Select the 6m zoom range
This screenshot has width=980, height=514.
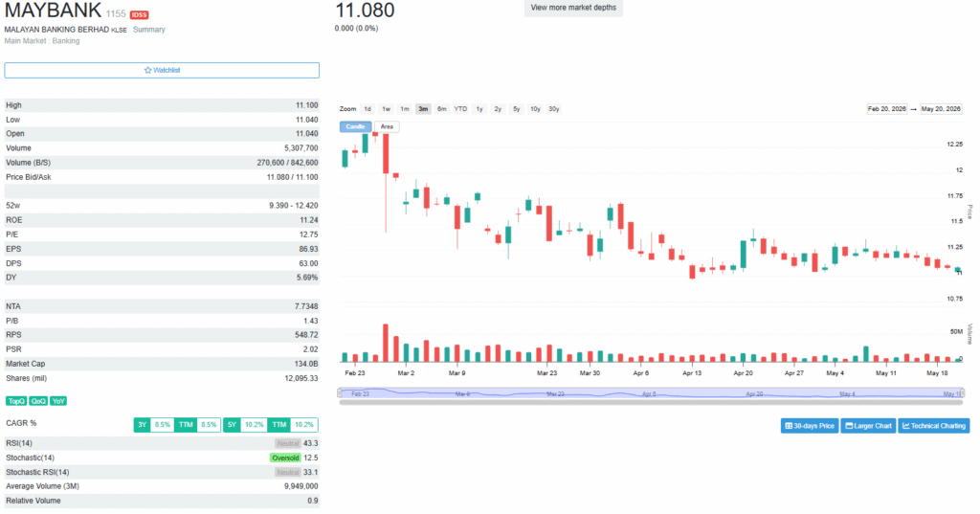click(x=442, y=109)
